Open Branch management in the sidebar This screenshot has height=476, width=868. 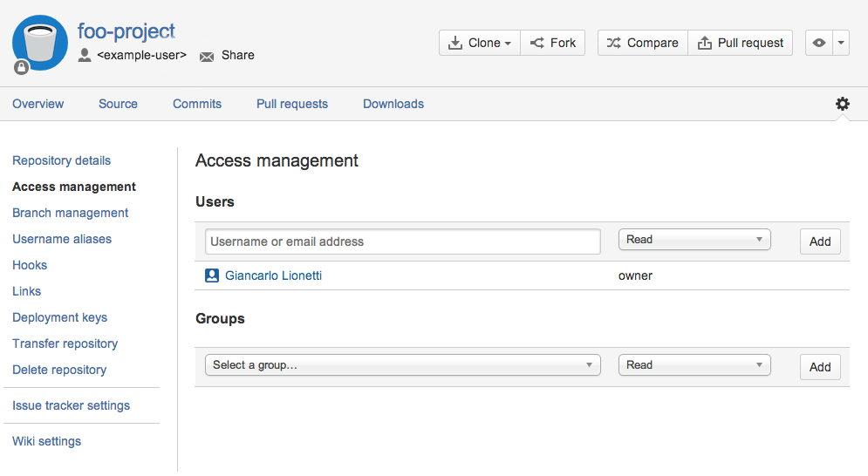(70, 213)
